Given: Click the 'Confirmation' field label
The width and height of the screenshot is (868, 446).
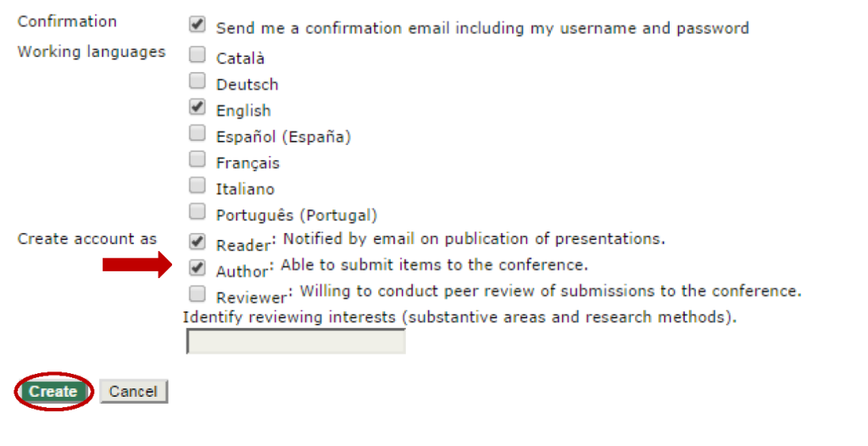Looking at the screenshot, I should pos(67,21).
